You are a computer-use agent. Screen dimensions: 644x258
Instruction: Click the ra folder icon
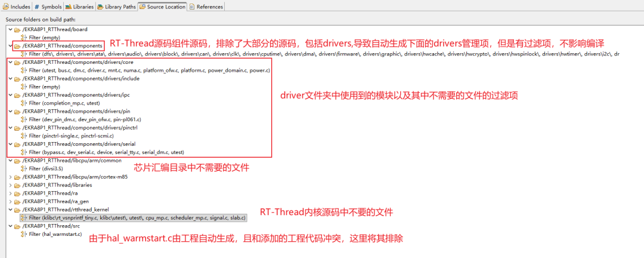(x=17, y=193)
